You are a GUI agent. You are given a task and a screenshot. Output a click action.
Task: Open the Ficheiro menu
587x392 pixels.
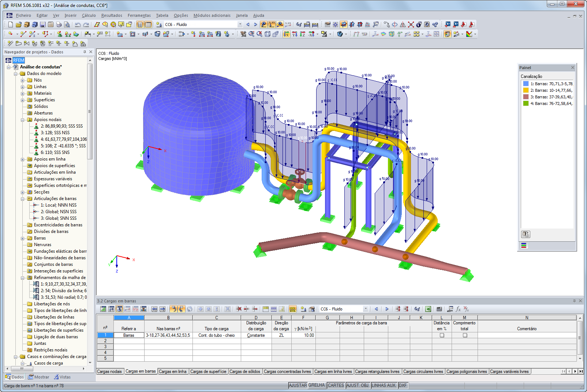(23, 15)
